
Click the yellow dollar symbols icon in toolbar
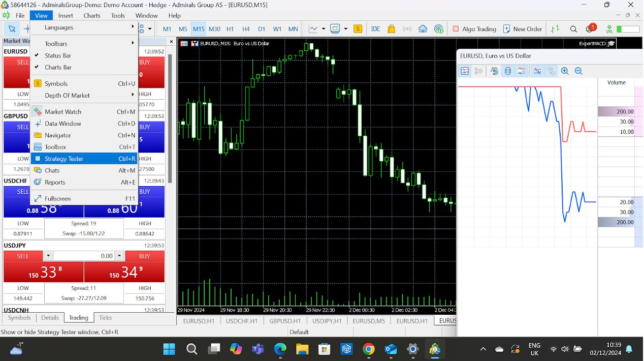coord(358,29)
